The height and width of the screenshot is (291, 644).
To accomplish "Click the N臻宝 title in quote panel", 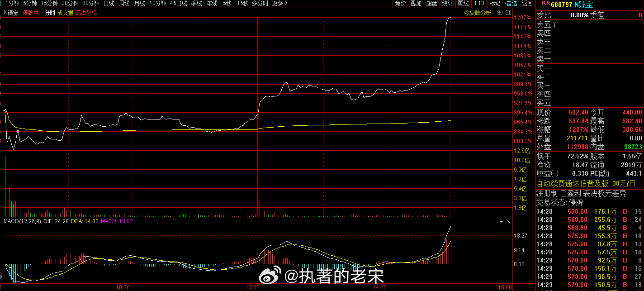I will click(583, 5).
